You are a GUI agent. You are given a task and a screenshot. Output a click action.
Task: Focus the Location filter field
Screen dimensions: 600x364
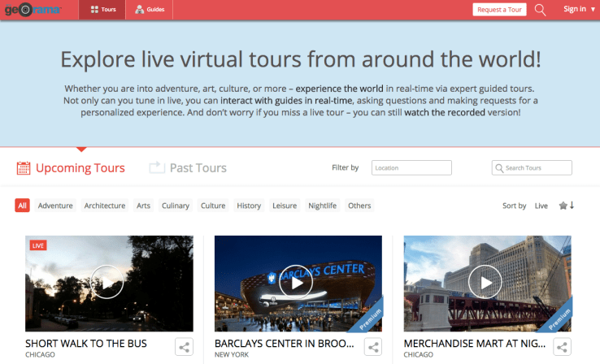click(411, 168)
